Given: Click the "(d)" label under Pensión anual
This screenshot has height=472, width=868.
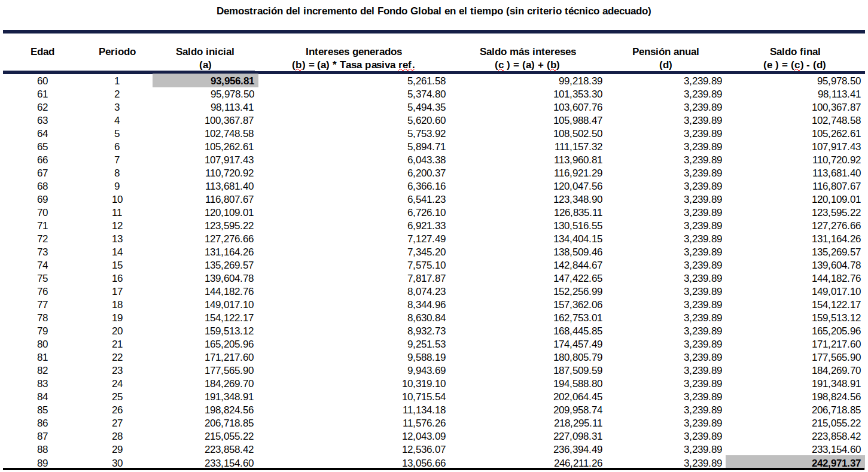Looking at the screenshot, I should coord(666,65).
